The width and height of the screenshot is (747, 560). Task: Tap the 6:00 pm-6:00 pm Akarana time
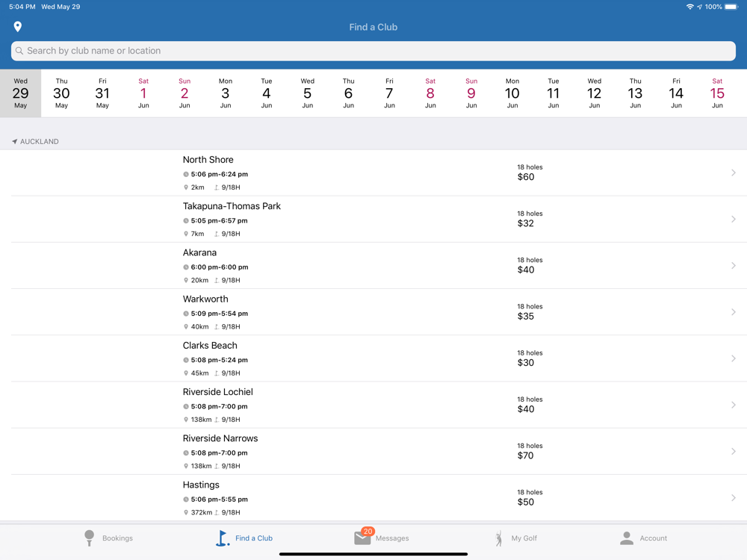tap(219, 267)
